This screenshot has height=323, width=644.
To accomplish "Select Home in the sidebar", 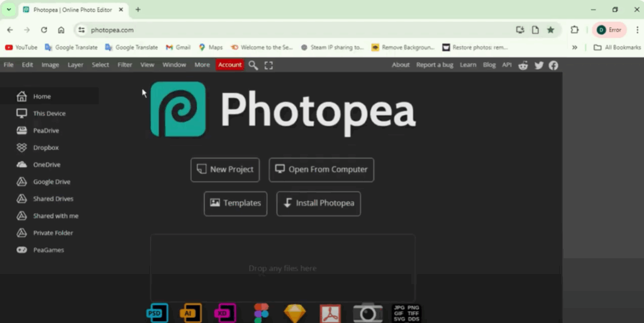I will [49, 96].
